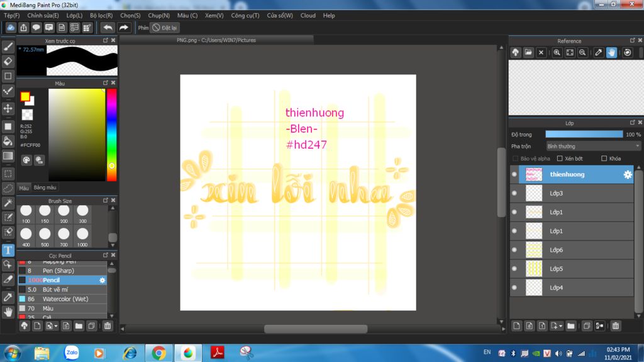Viewport: 644px width, 362px height.
Task: Open add-layer dropdown arrow in Layer panel
Action: (560, 326)
